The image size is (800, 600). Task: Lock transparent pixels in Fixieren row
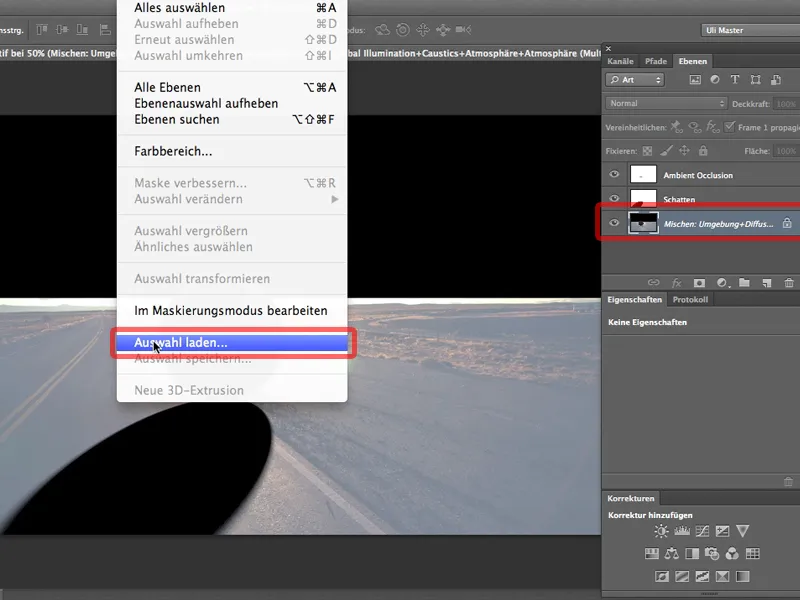click(x=647, y=151)
